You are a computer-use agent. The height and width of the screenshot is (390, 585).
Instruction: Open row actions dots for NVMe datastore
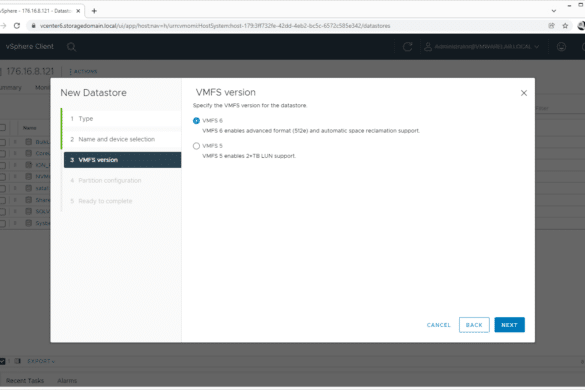click(x=15, y=176)
